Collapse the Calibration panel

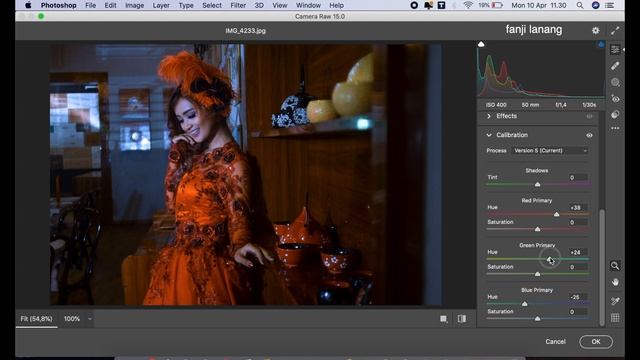(x=489, y=135)
